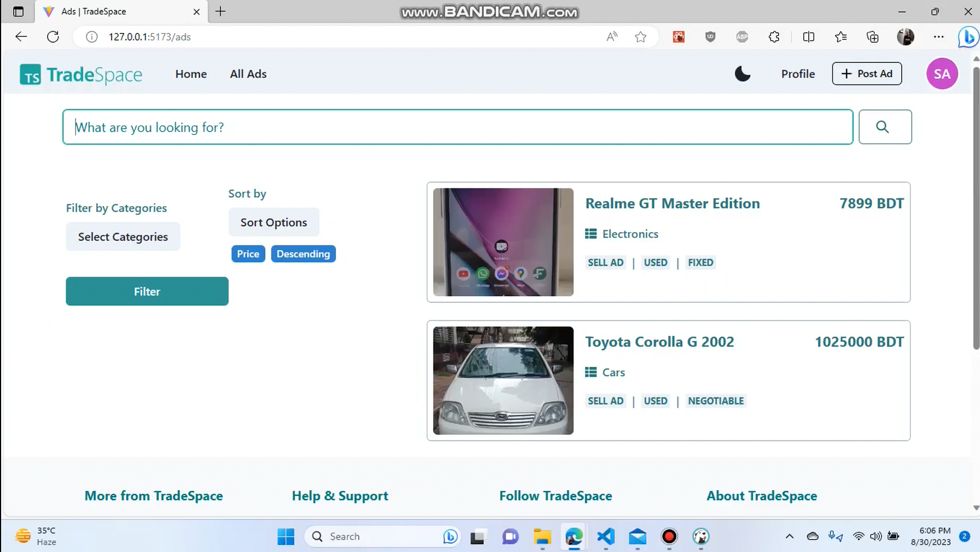Open browser Settings and more menu
This screenshot has width=980, height=552.
click(x=938, y=37)
